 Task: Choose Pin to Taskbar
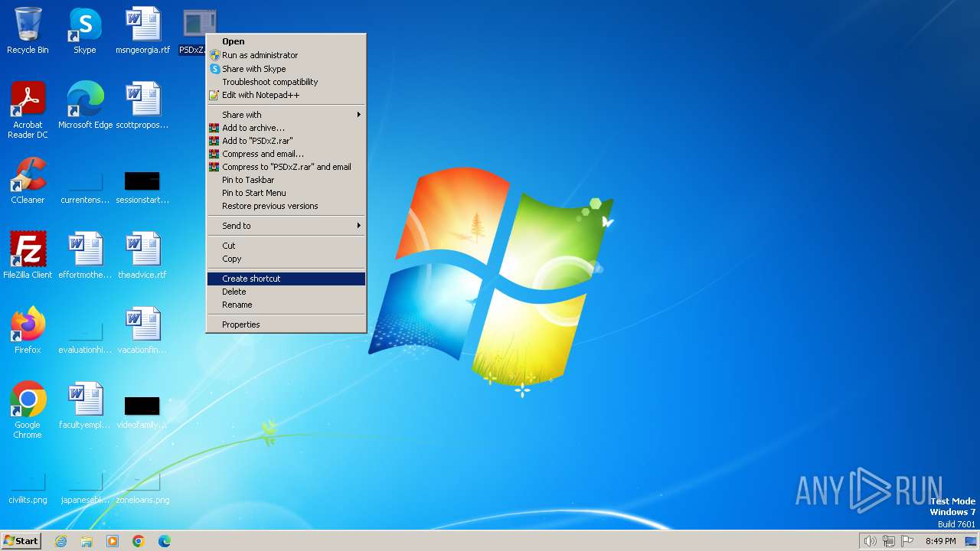pyautogui.click(x=286, y=180)
